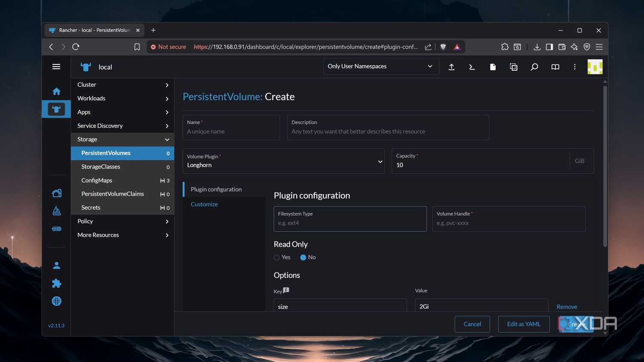Screen dimensions: 644x362
Task: Open the documentation book icon
Action: 555,67
